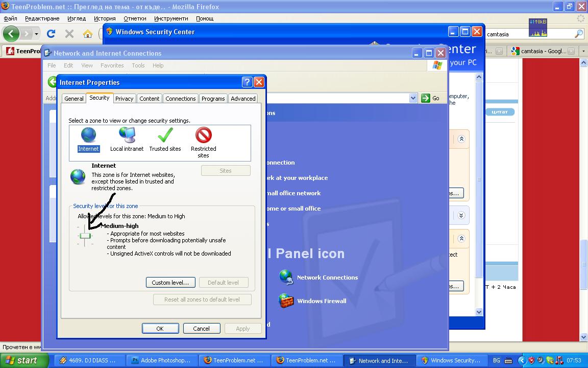Click Firefox page scrollbar up arrow
588x368 pixels.
point(583,63)
